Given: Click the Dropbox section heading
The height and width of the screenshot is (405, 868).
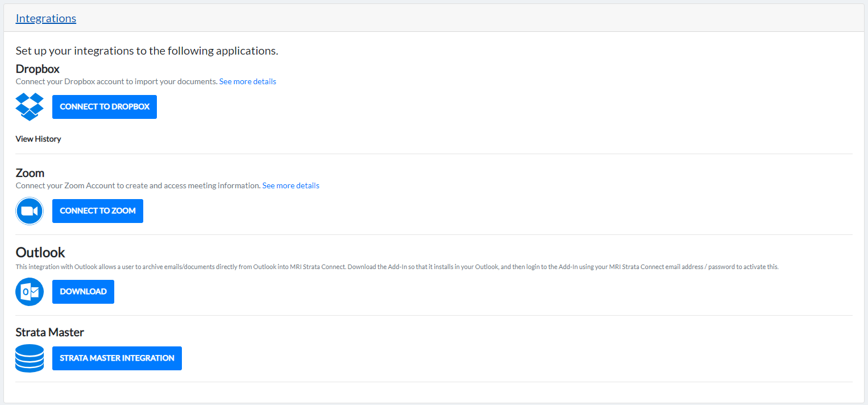Looking at the screenshot, I should click(x=38, y=69).
